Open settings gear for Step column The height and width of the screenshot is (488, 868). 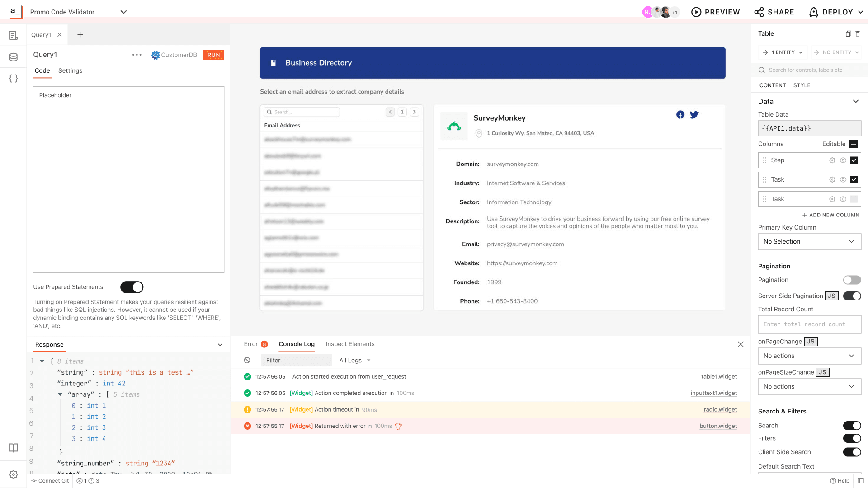832,160
